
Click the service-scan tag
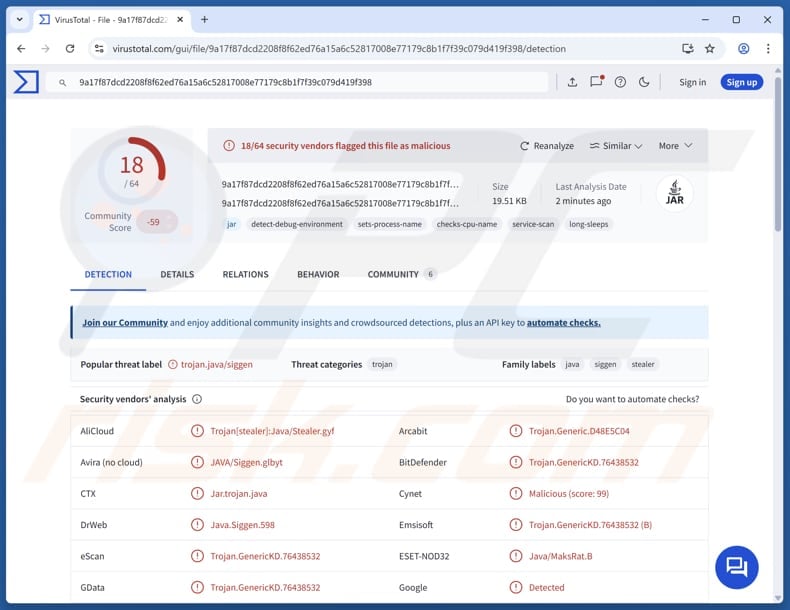pos(533,224)
